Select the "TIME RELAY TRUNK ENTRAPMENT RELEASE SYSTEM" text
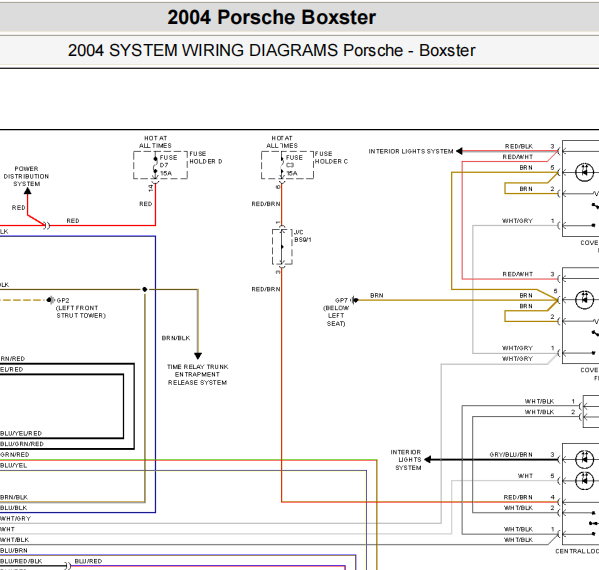This screenshot has height=570, width=599. [x=198, y=374]
